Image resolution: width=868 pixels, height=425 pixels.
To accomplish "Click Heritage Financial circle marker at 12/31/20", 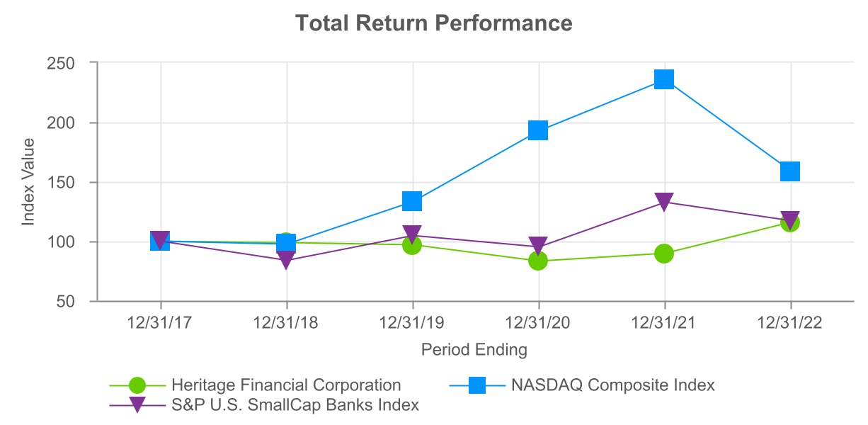I will [538, 261].
